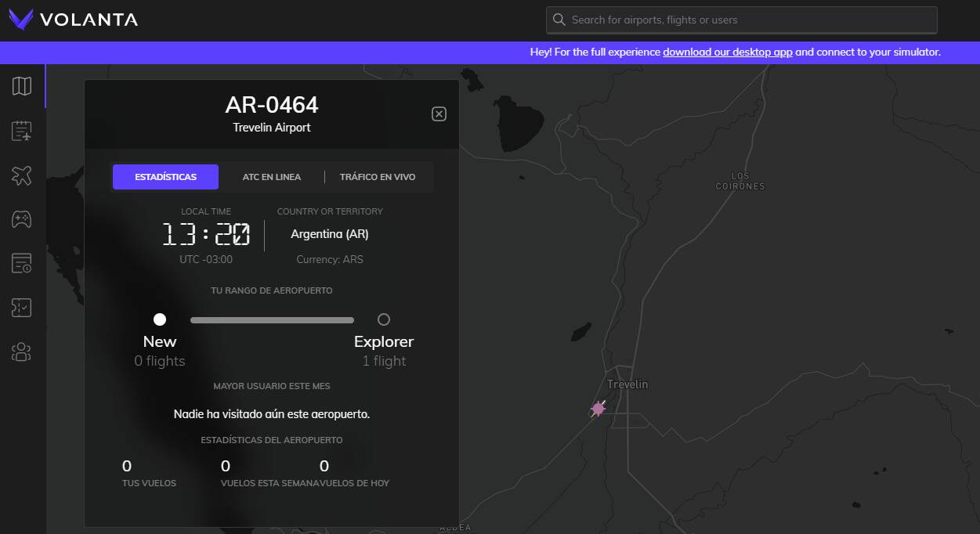Click the Trevelin town label on map
Screen dimensions: 980x534
click(627, 384)
